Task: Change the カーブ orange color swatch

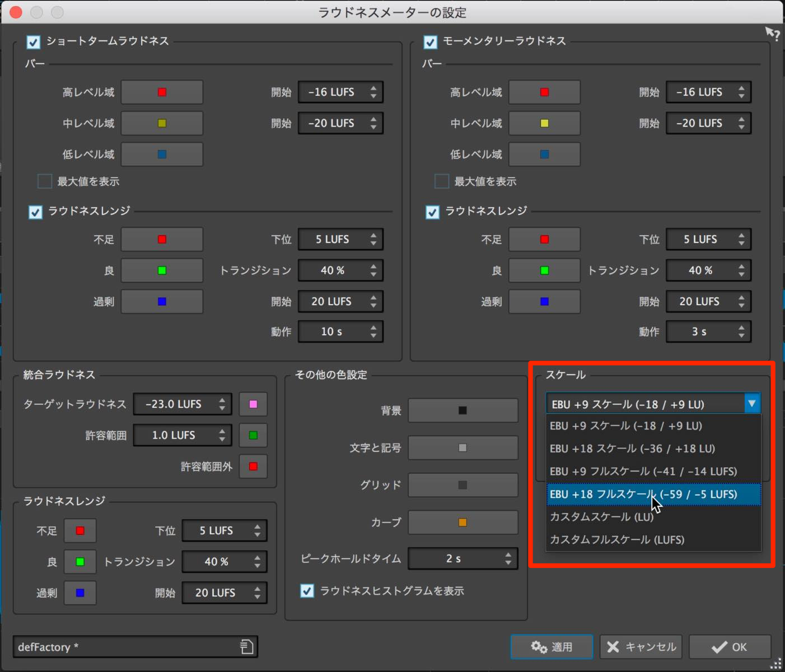Action: click(462, 522)
